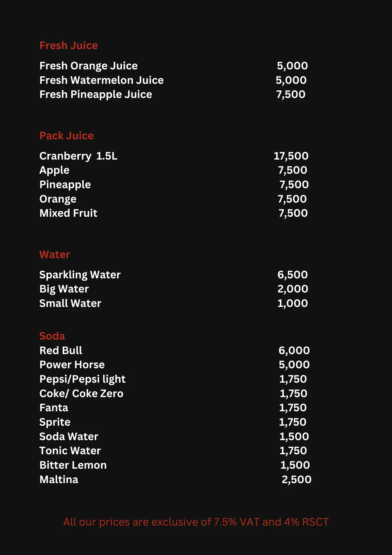Choose Fresh Pineapple Juice from menu

tap(96, 95)
